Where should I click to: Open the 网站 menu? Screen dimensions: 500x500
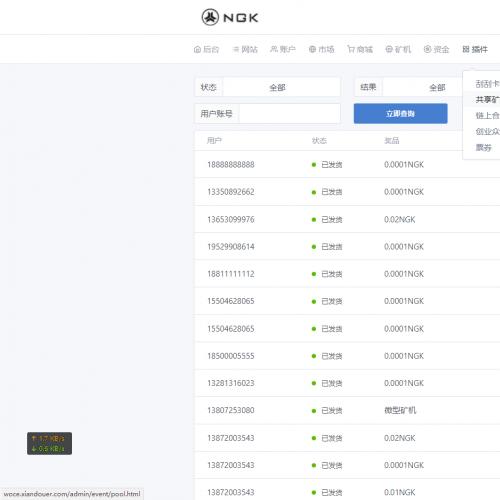(x=245, y=49)
